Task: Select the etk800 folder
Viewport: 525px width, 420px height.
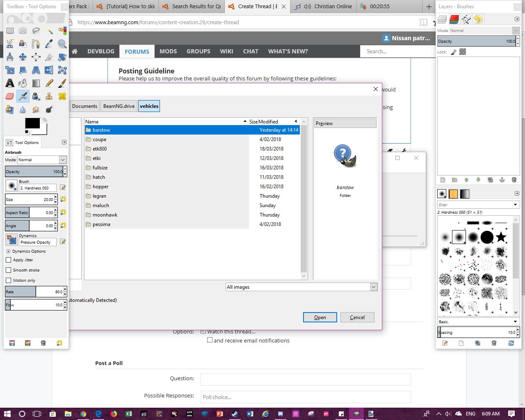Action: 192,149
